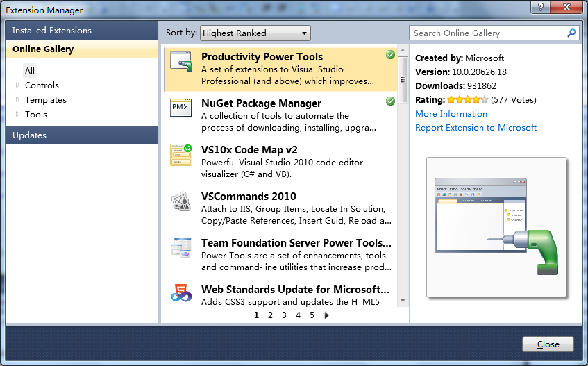
Task: Go to results page 3
Action: [284, 315]
